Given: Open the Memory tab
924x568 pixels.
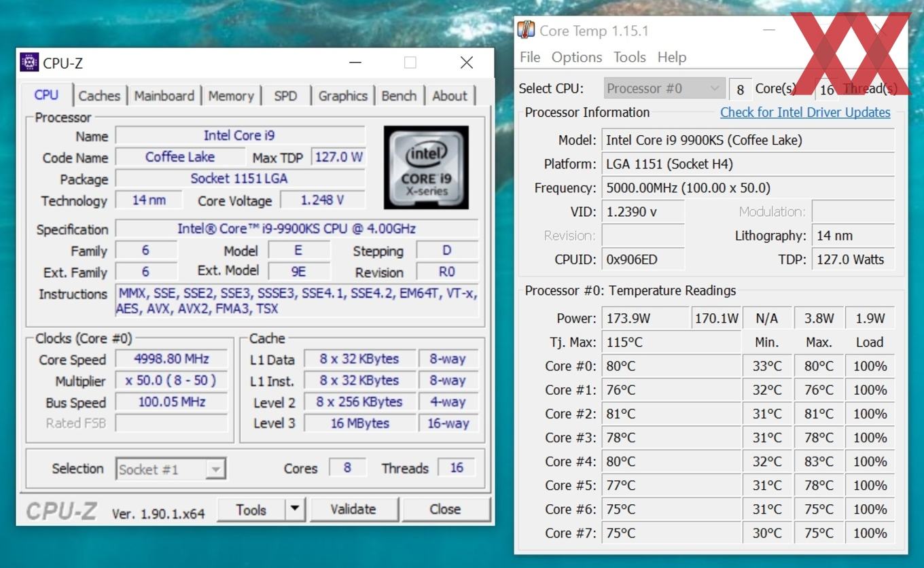Looking at the screenshot, I should click(x=230, y=96).
